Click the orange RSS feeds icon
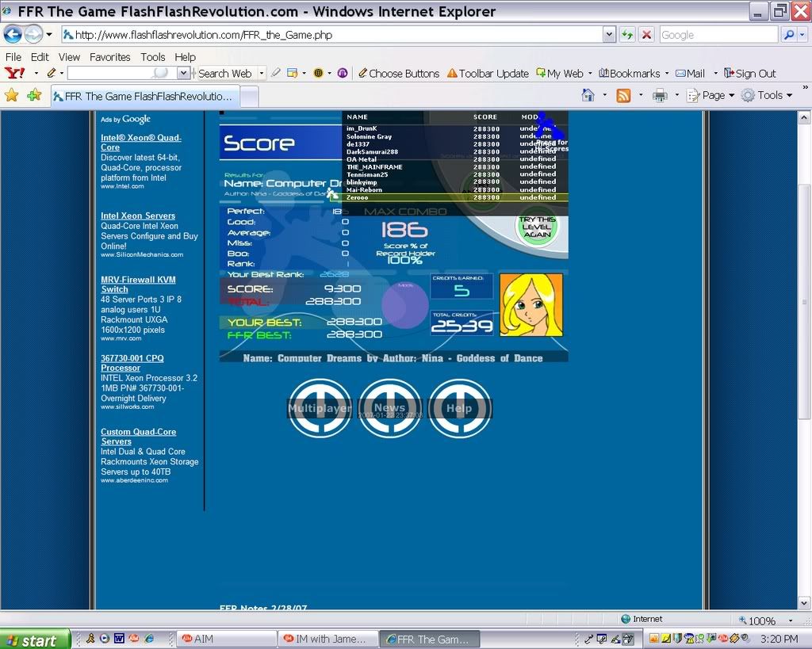 623,95
